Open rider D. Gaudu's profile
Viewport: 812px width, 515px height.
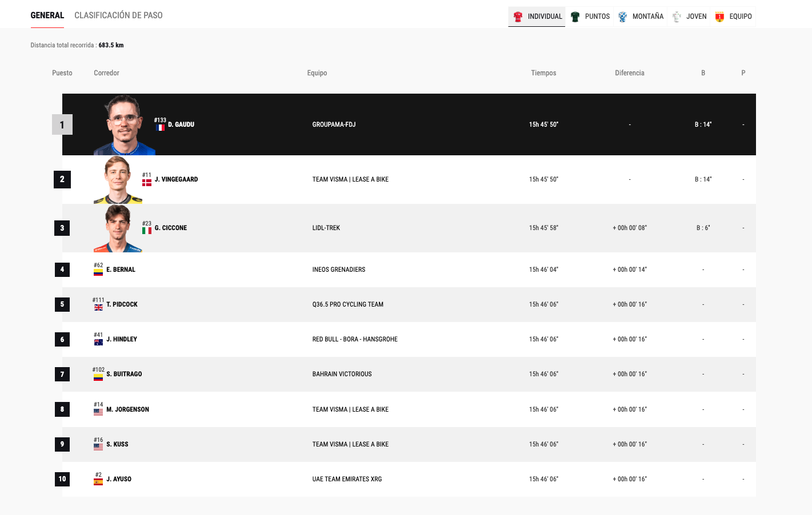click(181, 124)
